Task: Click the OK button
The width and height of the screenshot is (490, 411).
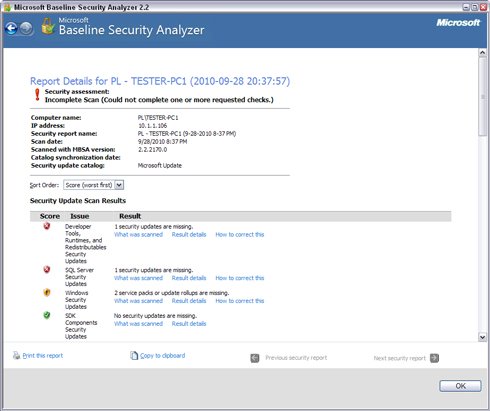Action: [x=460, y=386]
